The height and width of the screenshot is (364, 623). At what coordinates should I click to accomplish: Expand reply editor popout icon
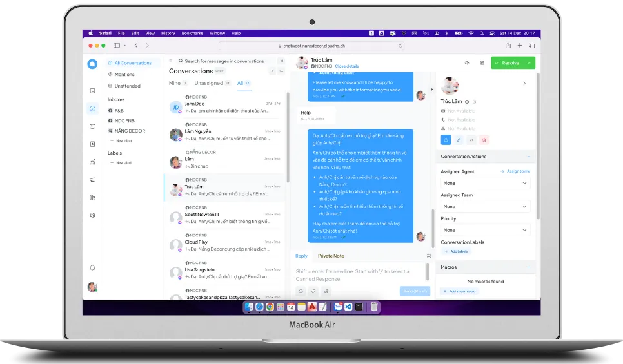coord(429,256)
